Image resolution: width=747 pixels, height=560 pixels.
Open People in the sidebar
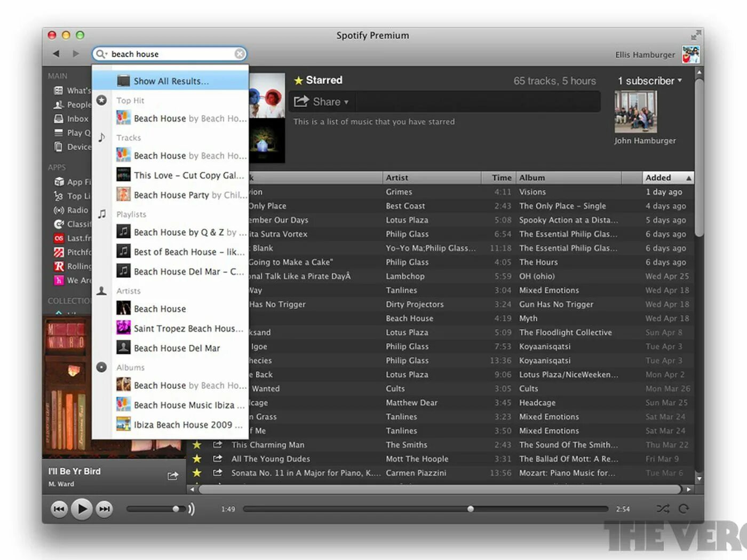tap(72, 105)
